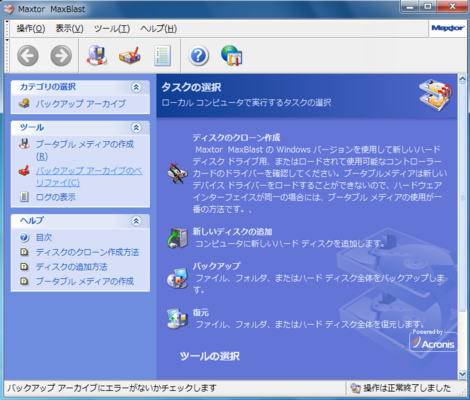Select the ディスクのクローン作成 task title
Viewport: 470px width, 400px height.
tap(236, 137)
